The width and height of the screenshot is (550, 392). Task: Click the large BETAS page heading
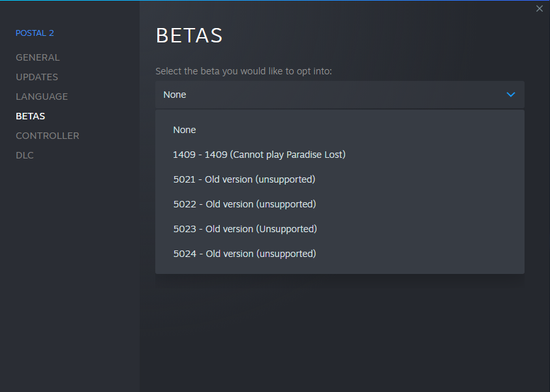(189, 35)
